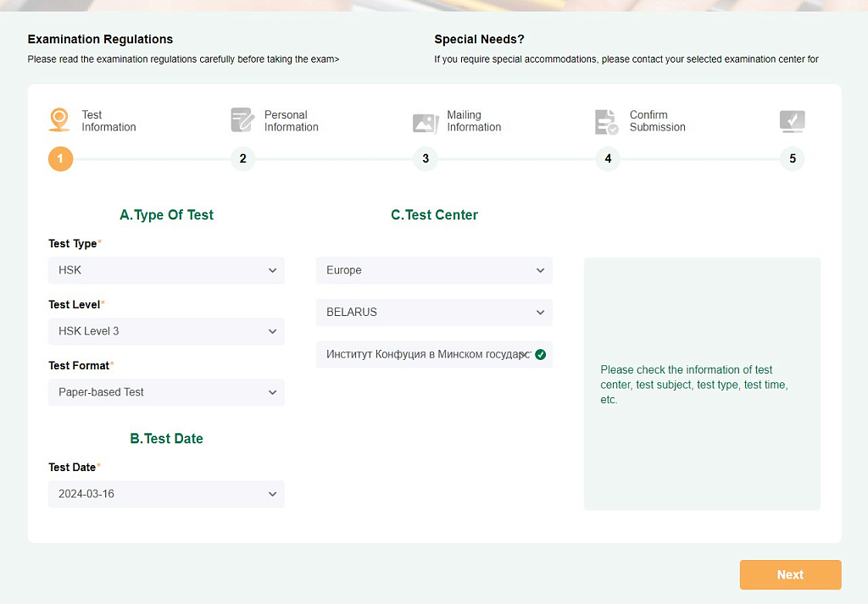
Task: Click the Test Information step label
Action: 108,120
